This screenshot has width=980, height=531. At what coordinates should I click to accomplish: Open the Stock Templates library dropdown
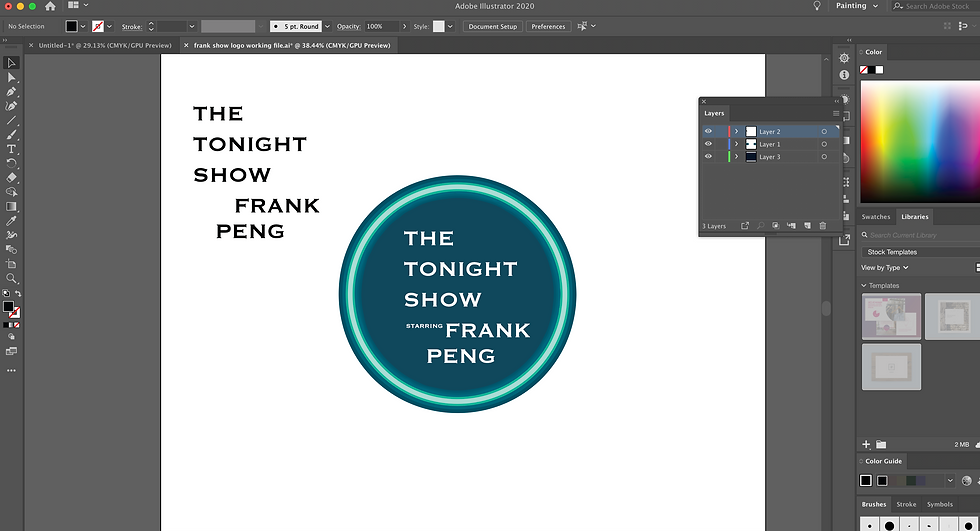921,252
